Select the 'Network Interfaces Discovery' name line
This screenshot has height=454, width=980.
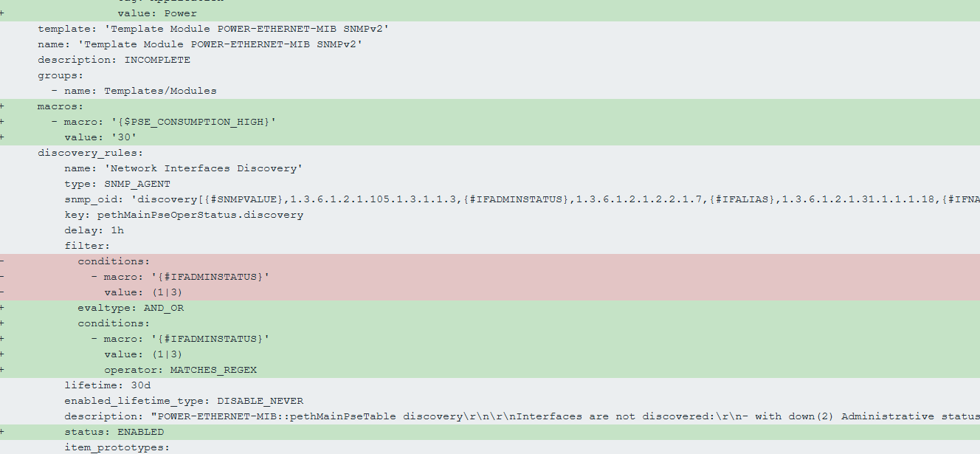(183, 168)
